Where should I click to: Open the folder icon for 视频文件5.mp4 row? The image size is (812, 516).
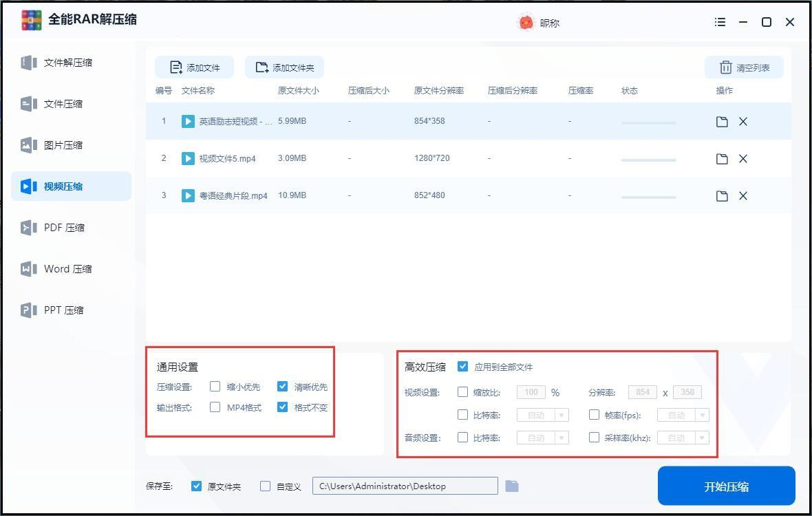point(722,159)
